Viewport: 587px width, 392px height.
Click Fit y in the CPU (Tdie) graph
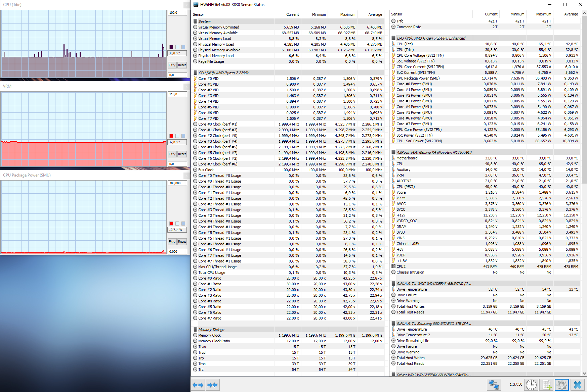[172, 65]
